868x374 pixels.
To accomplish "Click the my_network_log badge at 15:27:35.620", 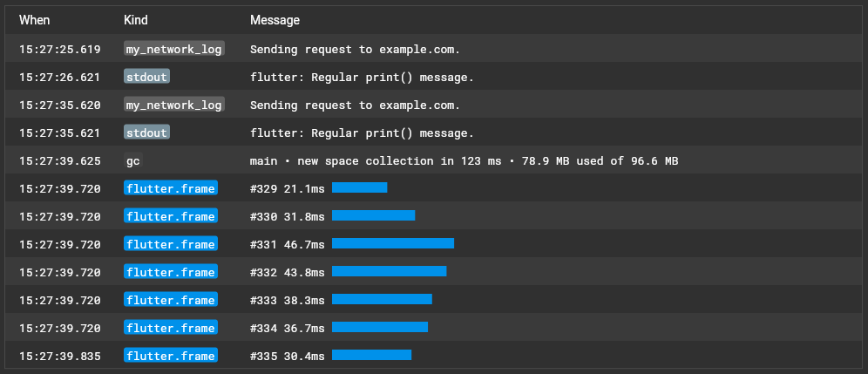I will click(x=174, y=105).
